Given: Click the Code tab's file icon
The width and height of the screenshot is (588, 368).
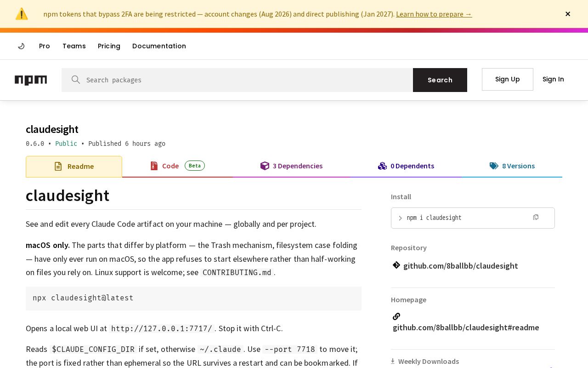Looking at the screenshot, I should tap(154, 166).
